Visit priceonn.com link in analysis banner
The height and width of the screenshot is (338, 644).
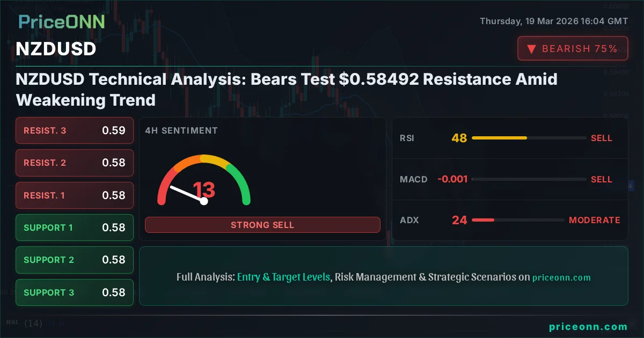[561, 277]
